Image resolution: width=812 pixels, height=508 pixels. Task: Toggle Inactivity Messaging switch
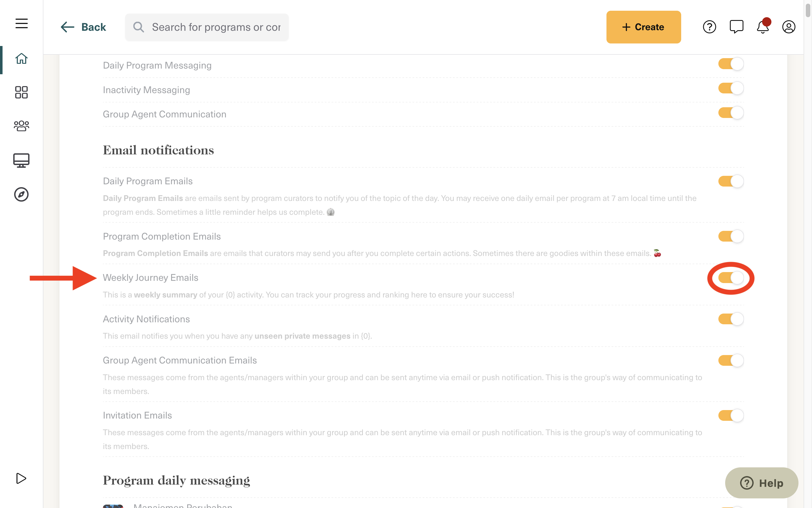731,88
